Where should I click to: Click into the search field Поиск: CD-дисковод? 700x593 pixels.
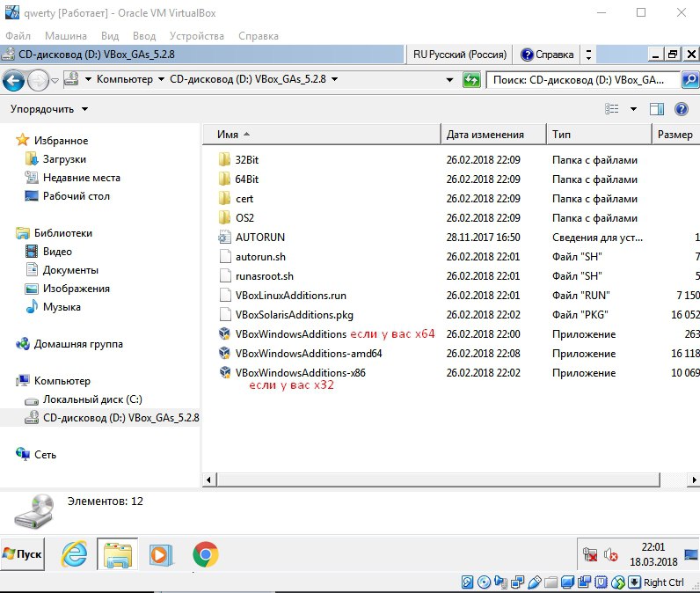(x=582, y=80)
